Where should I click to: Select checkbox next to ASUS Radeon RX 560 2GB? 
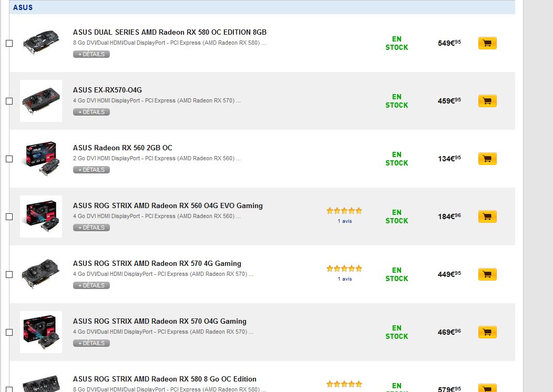click(9, 159)
